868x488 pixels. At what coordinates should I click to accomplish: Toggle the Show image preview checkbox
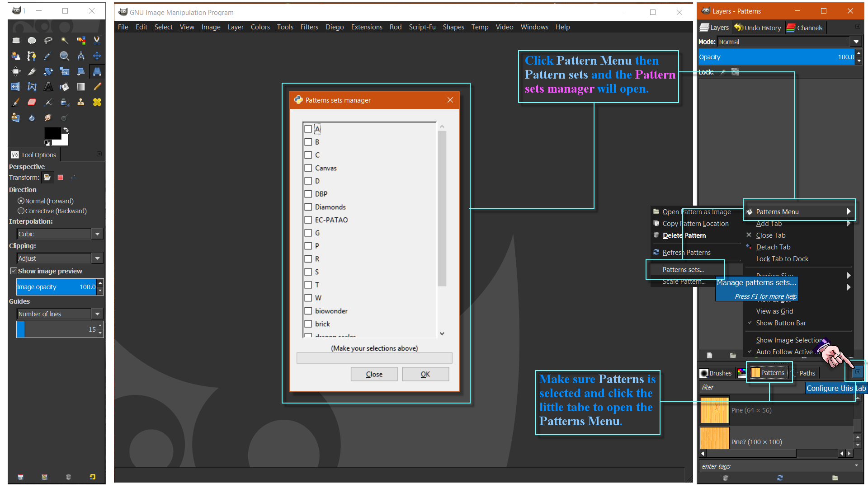tap(14, 271)
